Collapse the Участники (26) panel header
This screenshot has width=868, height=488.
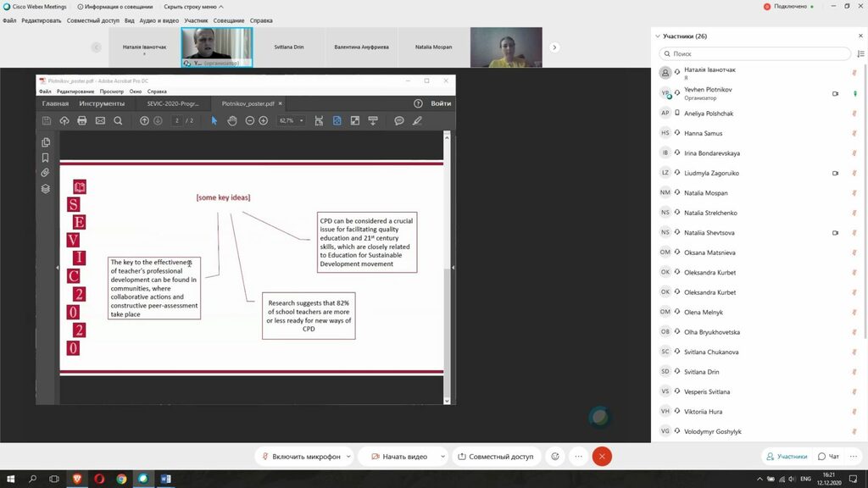658,36
